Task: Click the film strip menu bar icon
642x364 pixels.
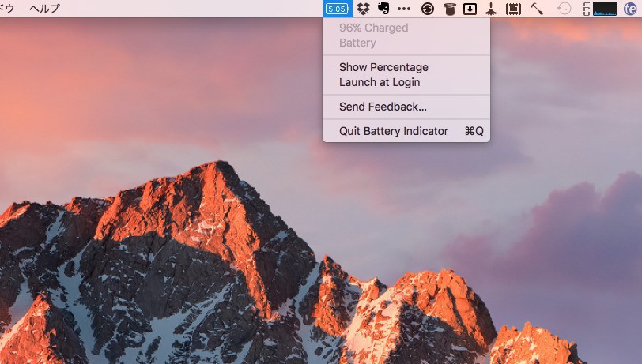Action: click(x=513, y=9)
